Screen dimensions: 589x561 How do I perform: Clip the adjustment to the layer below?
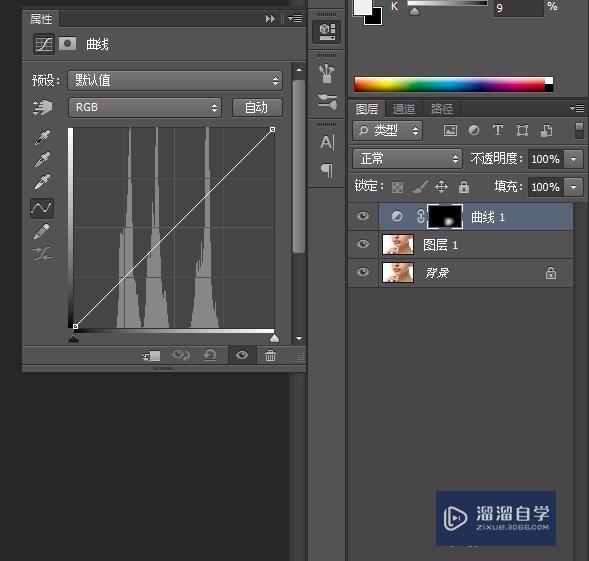151,355
